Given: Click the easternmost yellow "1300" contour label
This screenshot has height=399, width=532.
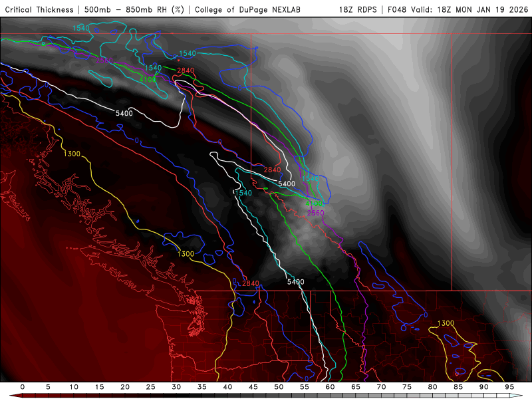Looking at the screenshot, I should pos(446,323).
